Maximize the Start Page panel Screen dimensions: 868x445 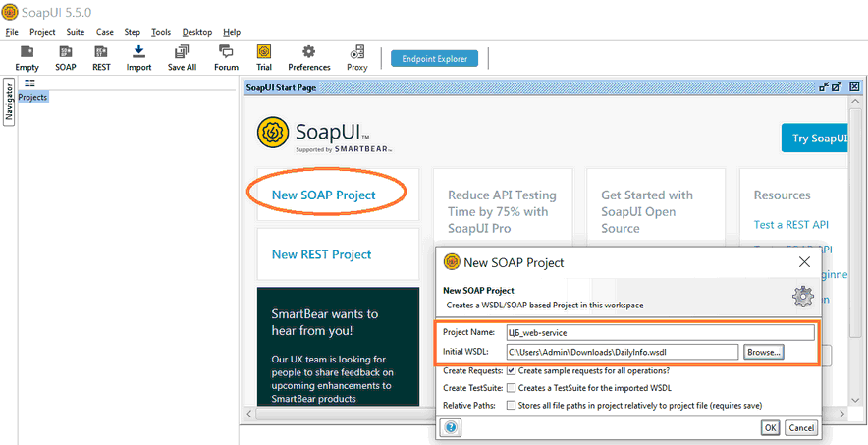(837, 86)
